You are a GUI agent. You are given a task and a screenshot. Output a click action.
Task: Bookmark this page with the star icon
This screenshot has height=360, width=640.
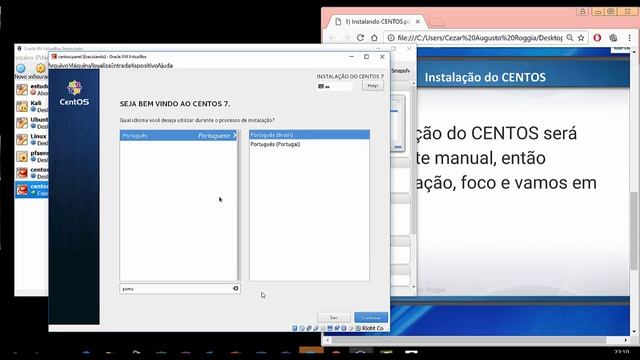pyautogui.click(x=581, y=38)
